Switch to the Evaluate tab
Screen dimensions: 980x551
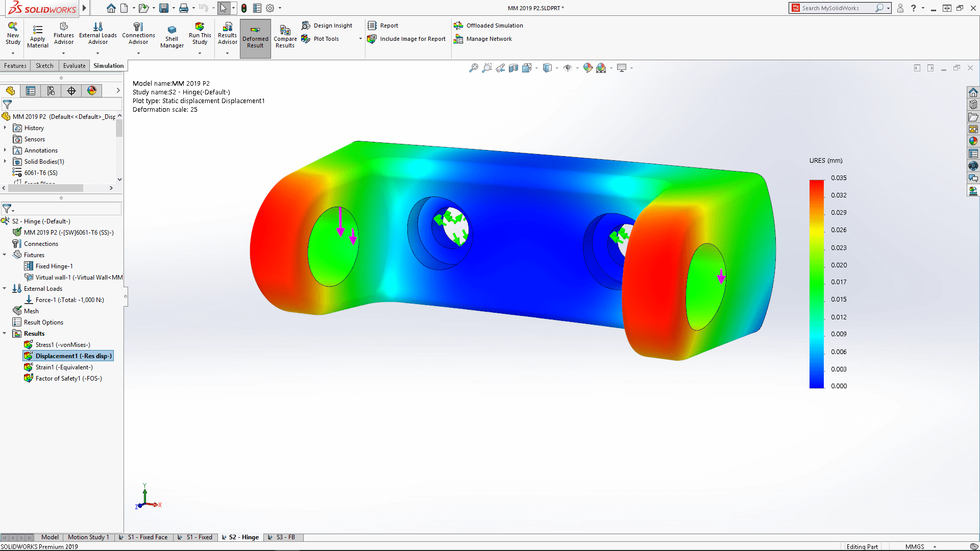(74, 65)
